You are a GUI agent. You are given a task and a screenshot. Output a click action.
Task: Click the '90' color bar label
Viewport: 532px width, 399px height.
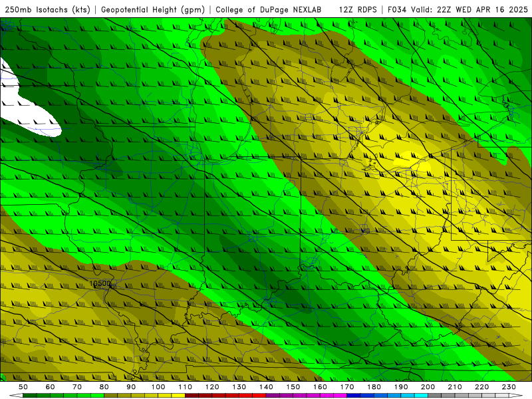(131, 387)
